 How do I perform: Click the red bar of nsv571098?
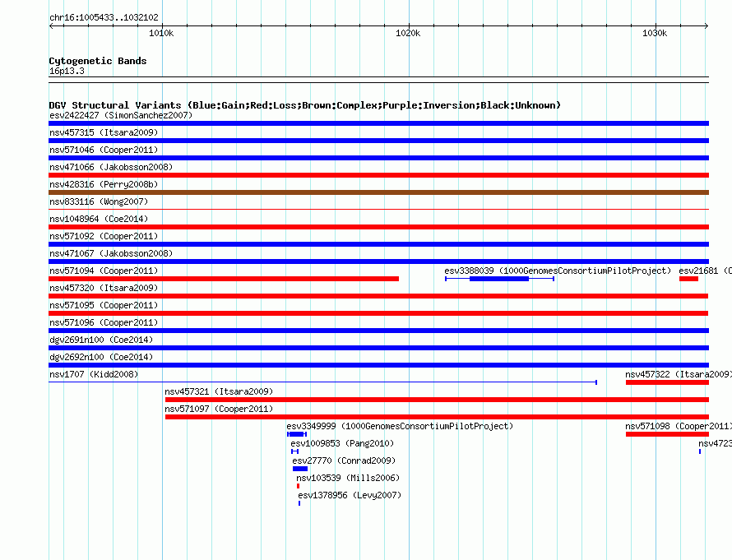[668, 434]
